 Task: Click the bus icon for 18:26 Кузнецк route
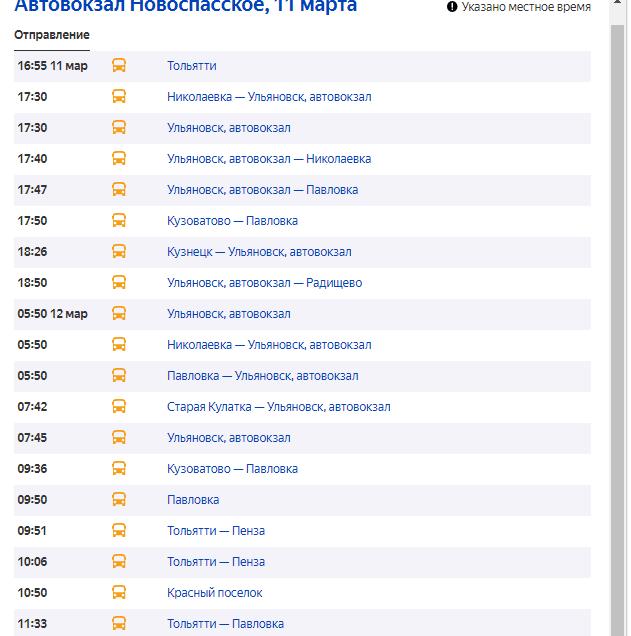(119, 252)
